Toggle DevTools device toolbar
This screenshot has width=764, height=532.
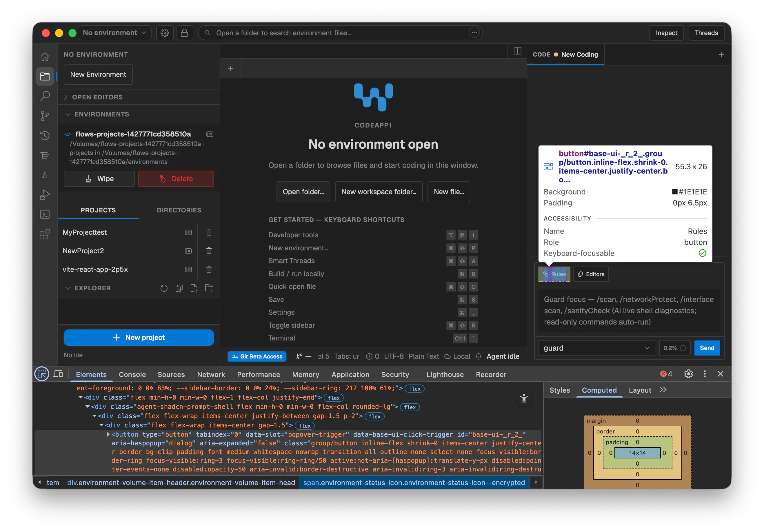[x=58, y=374]
